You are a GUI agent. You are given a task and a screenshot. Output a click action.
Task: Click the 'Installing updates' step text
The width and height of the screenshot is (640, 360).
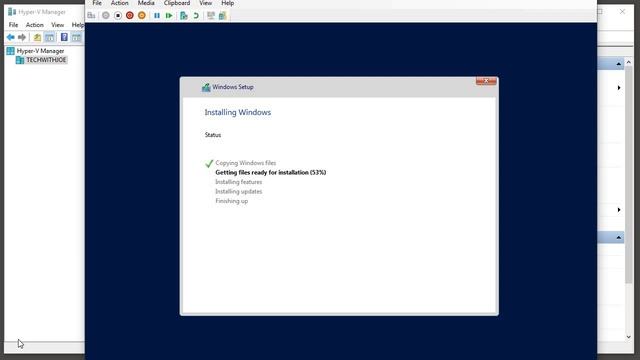click(239, 191)
